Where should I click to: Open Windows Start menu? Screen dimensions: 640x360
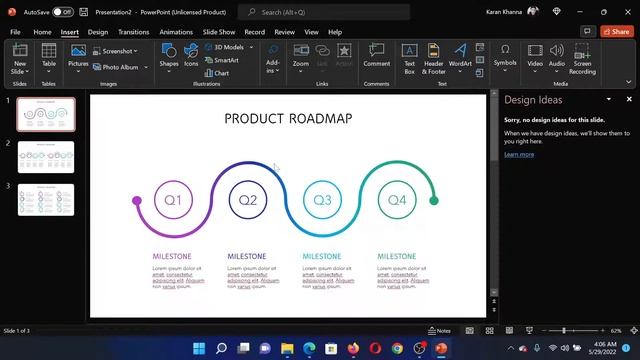pyautogui.click(x=199, y=348)
